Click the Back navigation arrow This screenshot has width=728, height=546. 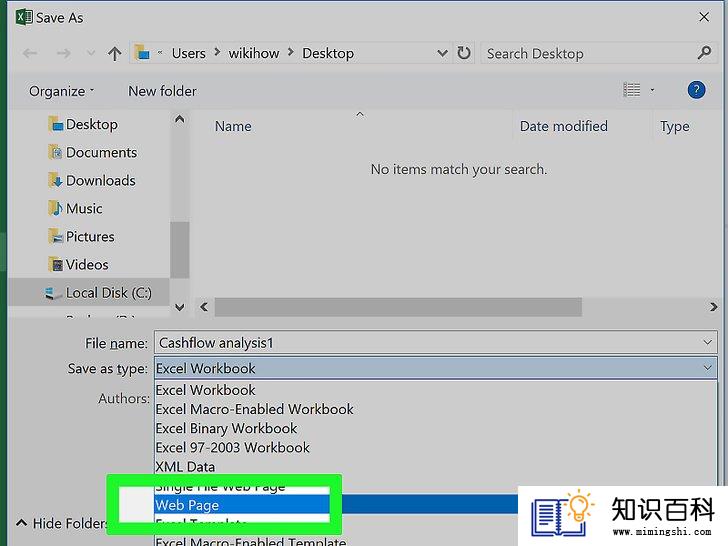30,53
